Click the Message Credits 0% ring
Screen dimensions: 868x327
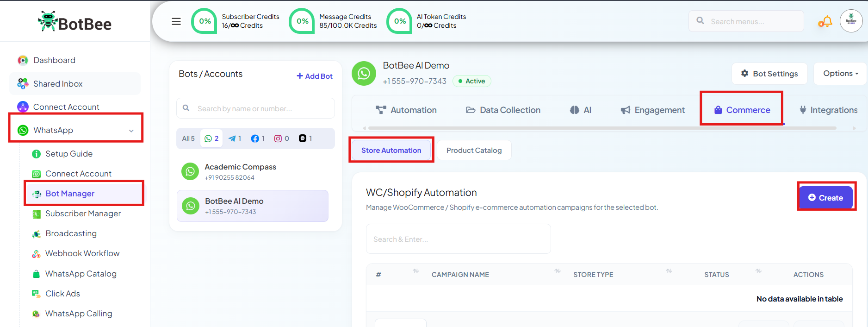[x=302, y=21]
